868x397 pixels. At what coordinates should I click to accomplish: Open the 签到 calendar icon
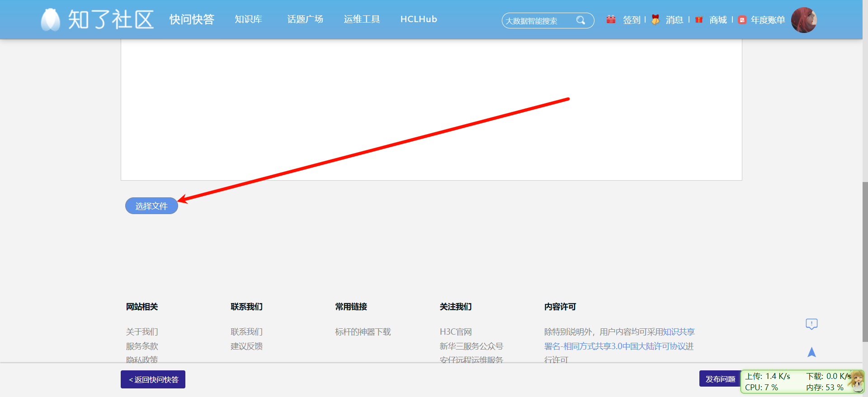(x=611, y=19)
